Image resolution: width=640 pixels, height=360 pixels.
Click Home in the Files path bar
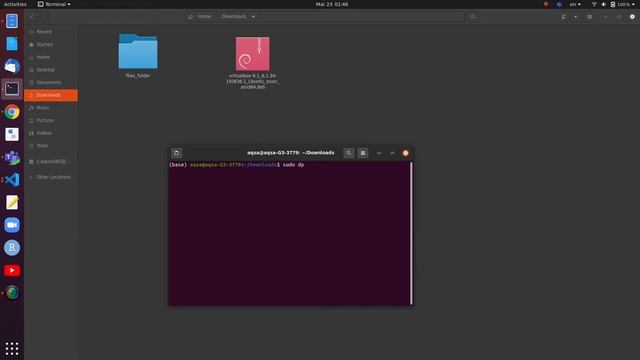click(200, 17)
